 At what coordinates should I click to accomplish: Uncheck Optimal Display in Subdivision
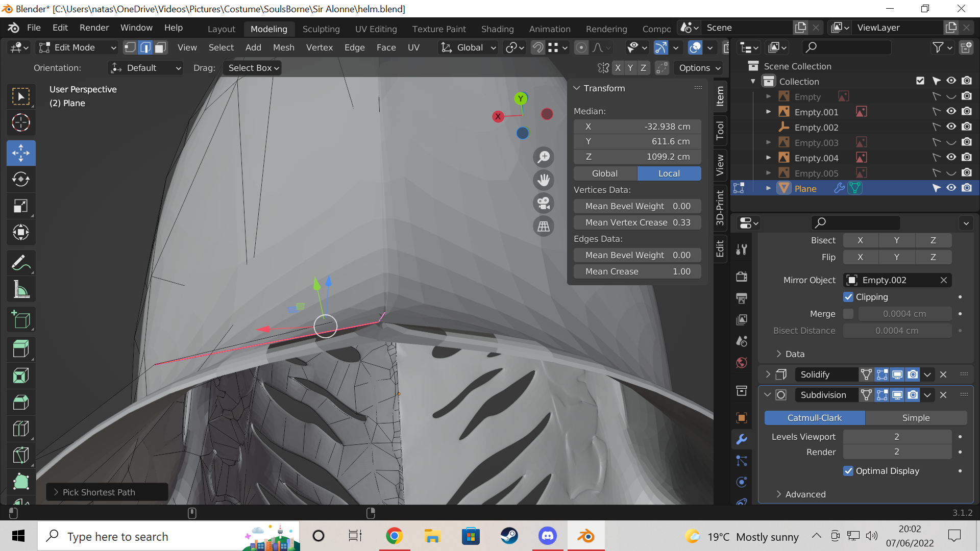[848, 471]
